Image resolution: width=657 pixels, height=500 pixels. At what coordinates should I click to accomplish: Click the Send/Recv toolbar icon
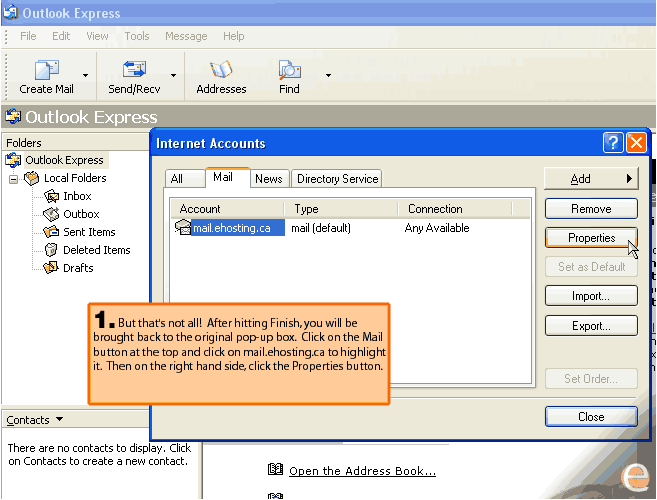pyautogui.click(x=134, y=69)
